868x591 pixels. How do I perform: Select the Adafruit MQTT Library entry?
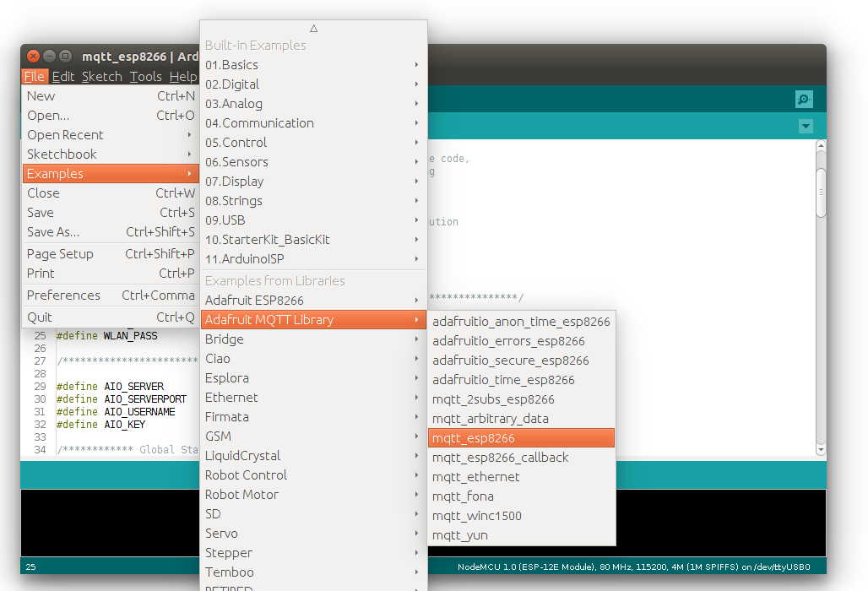(x=313, y=319)
